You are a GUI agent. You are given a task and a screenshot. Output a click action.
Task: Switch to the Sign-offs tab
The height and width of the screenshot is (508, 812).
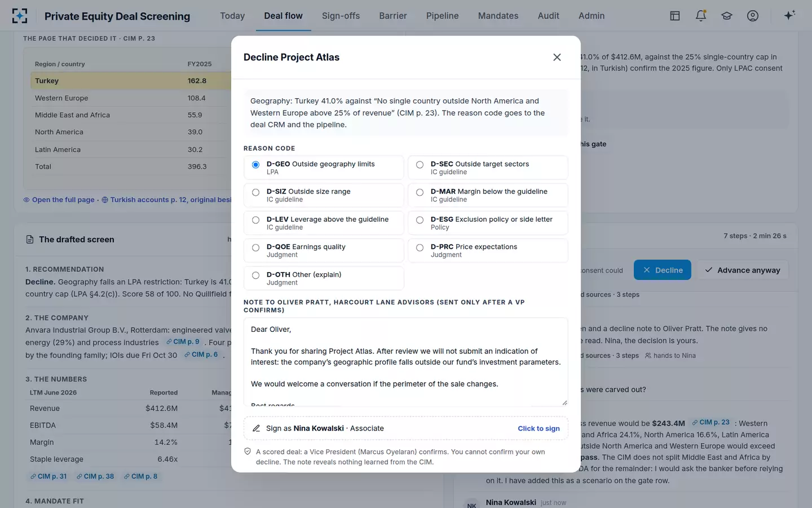(x=341, y=16)
